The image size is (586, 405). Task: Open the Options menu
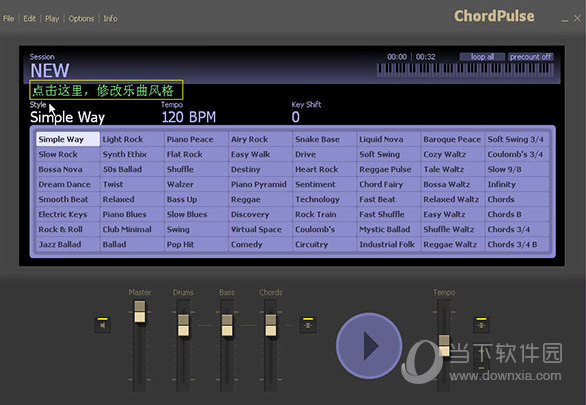point(81,18)
